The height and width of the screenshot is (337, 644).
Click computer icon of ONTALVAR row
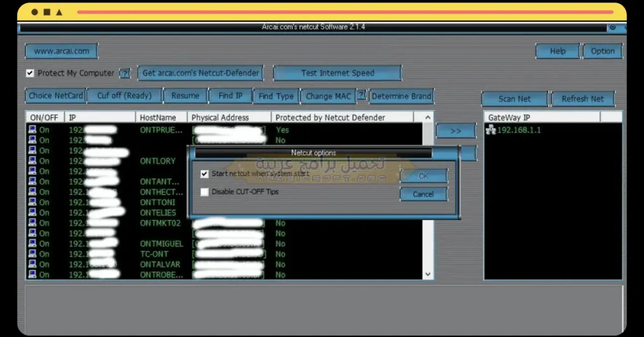coord(33,264)
